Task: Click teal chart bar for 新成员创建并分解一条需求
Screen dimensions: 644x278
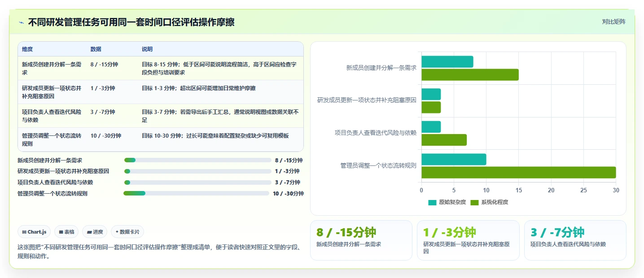Action: tap(447, 62)
